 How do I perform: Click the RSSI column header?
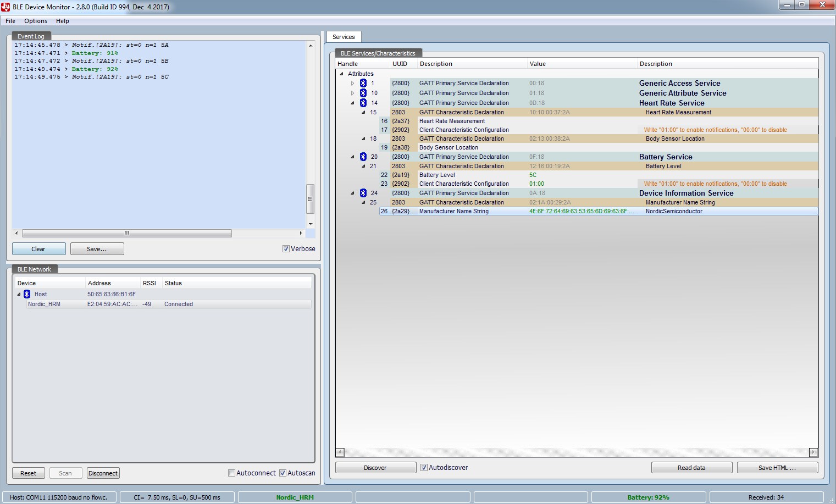point(151,283)
